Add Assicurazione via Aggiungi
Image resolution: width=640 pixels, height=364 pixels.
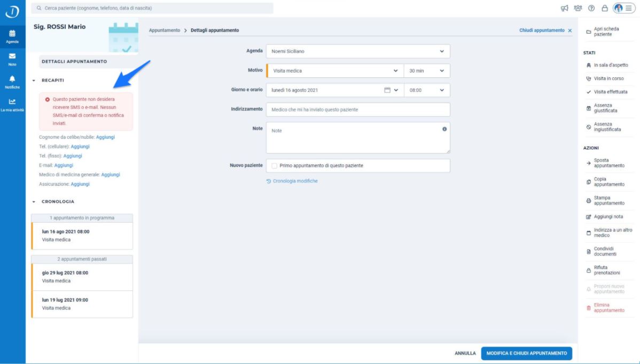(80, 184)
